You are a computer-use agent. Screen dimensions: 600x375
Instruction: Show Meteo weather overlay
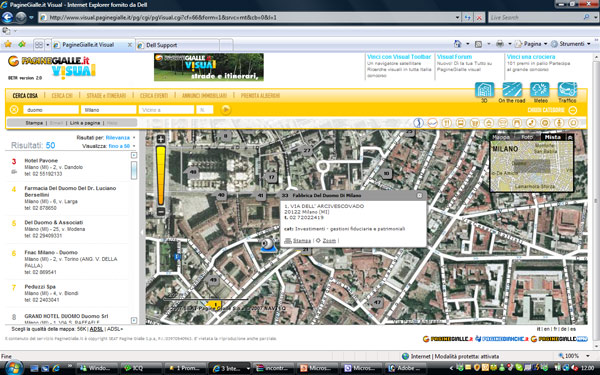point(540,90)
